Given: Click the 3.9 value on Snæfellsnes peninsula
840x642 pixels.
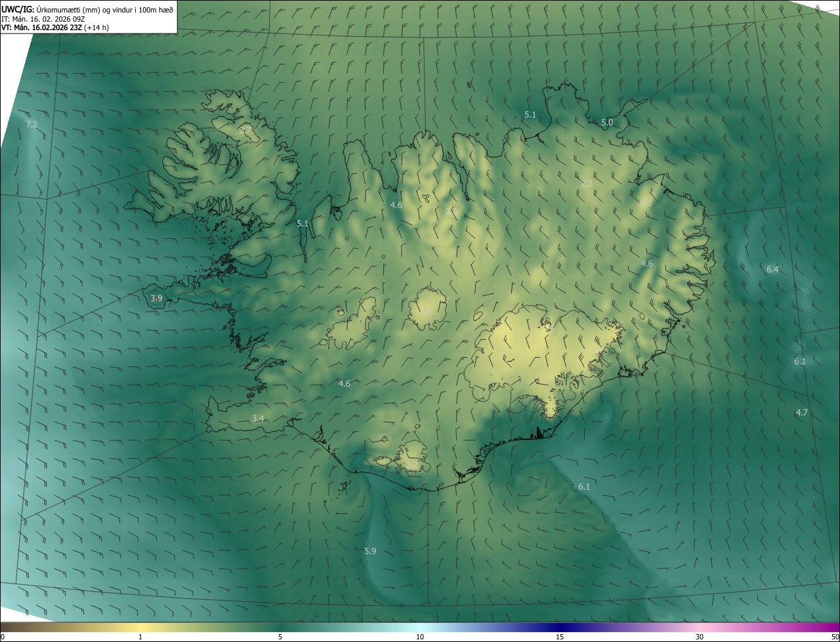Looking at the screenshot, I should (156, 299).
